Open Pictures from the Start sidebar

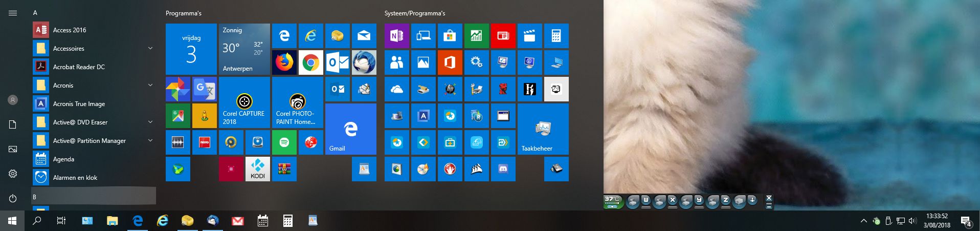[13, 149]
